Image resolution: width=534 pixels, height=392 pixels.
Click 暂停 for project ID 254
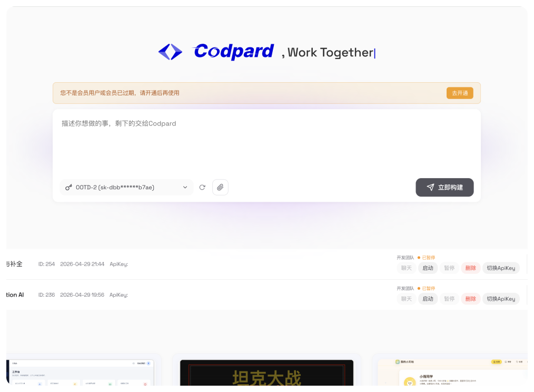pos(449,268)
